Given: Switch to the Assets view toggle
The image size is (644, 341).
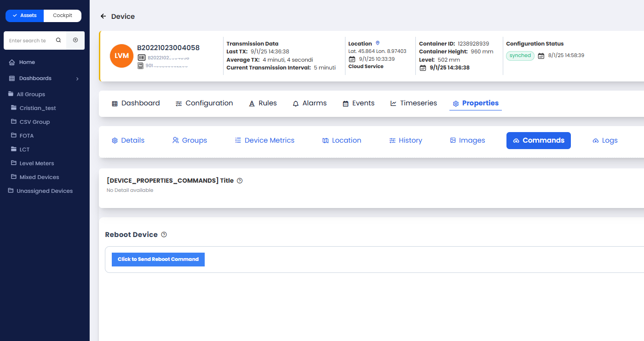Looking at the screenshot, I should 25,16.
